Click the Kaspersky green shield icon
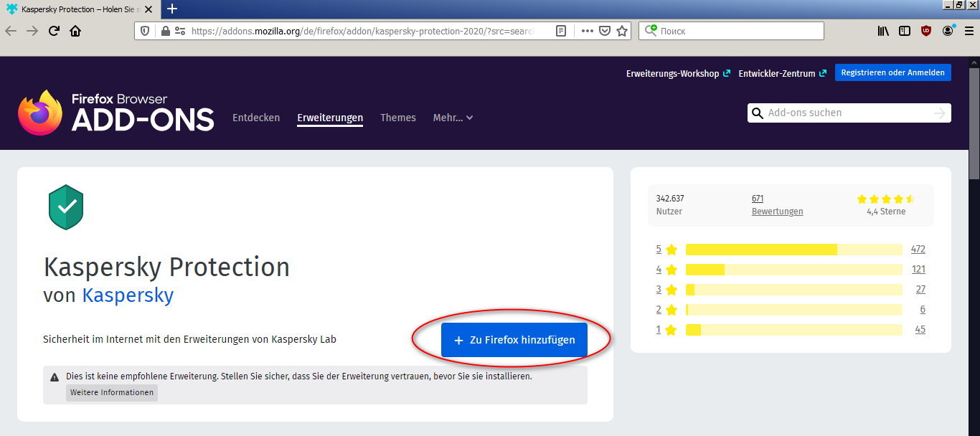 pyautogui.click(x=66, y=207)
